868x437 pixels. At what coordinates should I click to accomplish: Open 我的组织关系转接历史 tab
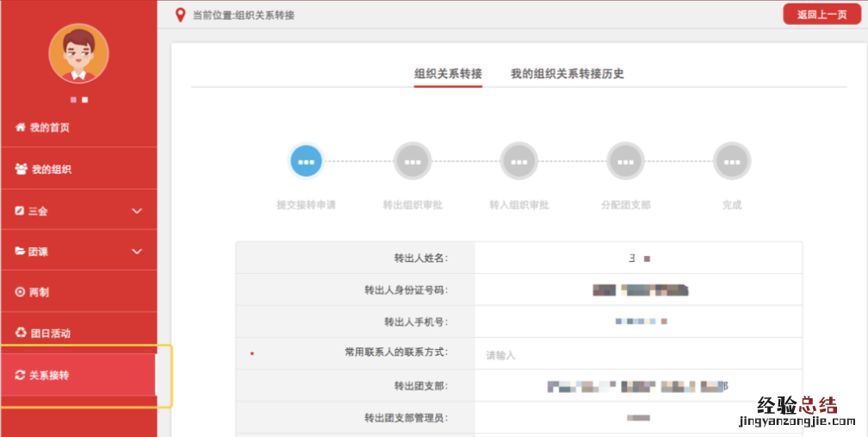pos(567,74)
